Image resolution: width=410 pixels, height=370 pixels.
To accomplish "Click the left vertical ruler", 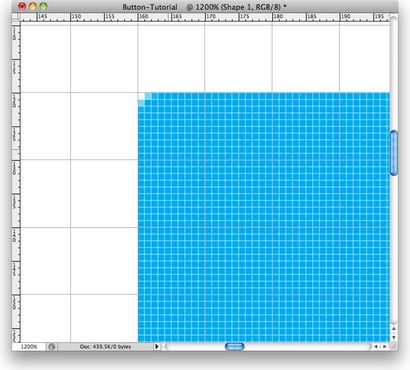I will (16, 182).
